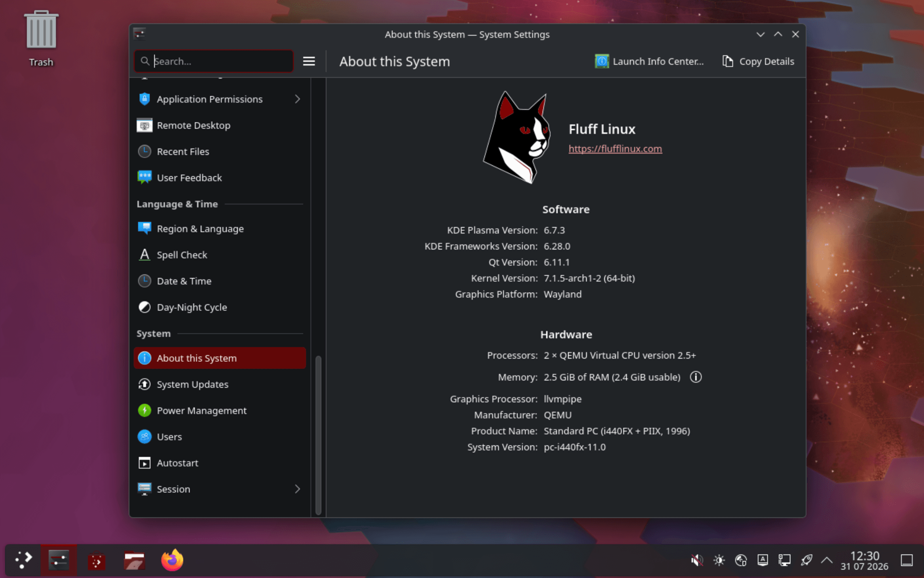Select About this System entry
The width and height of the screenshot is (924, 578).
click(x=220, y=358)
